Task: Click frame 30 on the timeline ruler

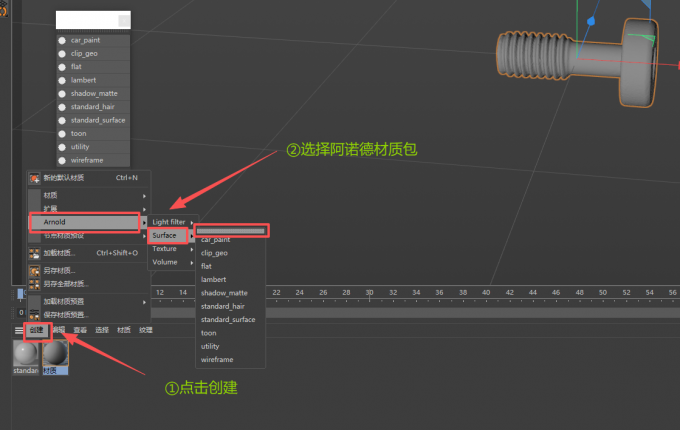Action: pyautogui.click(x=369, y=292)
